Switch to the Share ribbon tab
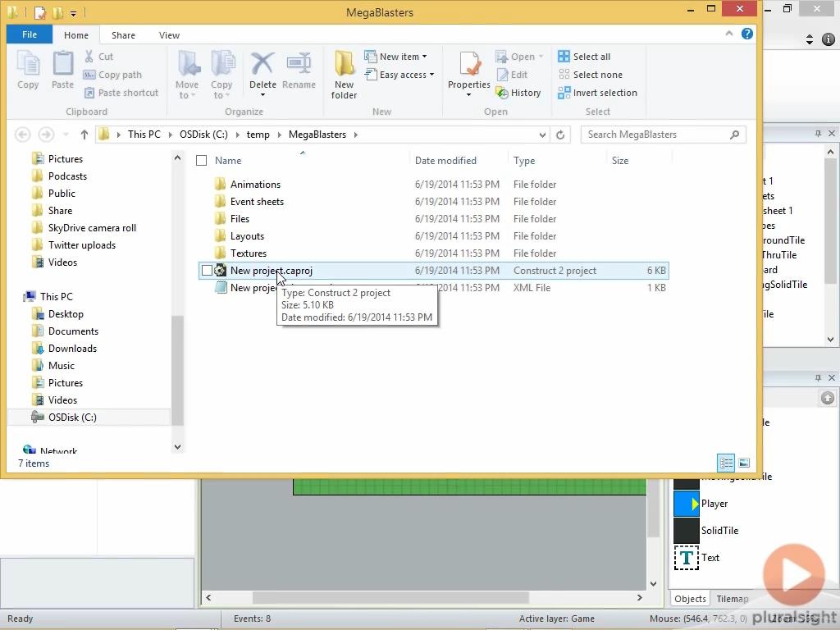 pos(123,34)
